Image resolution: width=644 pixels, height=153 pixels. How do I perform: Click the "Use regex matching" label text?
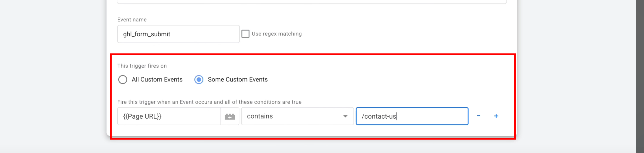pyautogui.click(x=277, y=34)
